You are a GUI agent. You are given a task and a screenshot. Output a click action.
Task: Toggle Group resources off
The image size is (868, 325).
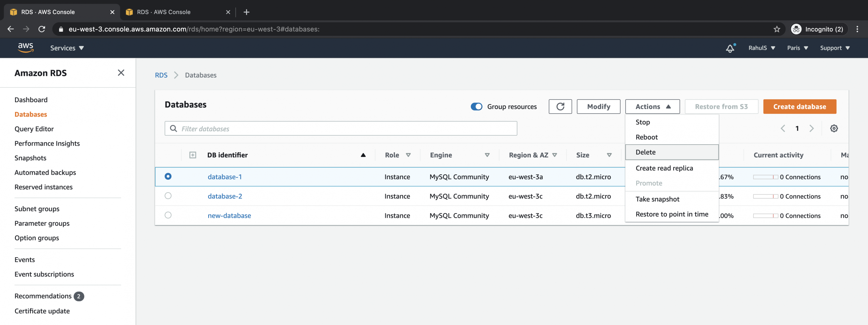(476, 107)
